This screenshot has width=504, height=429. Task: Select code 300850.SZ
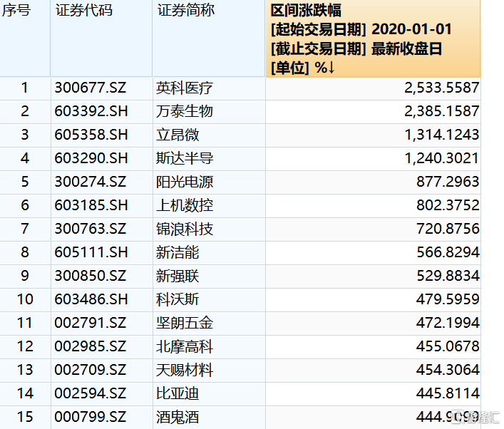[x=91, y=276]
